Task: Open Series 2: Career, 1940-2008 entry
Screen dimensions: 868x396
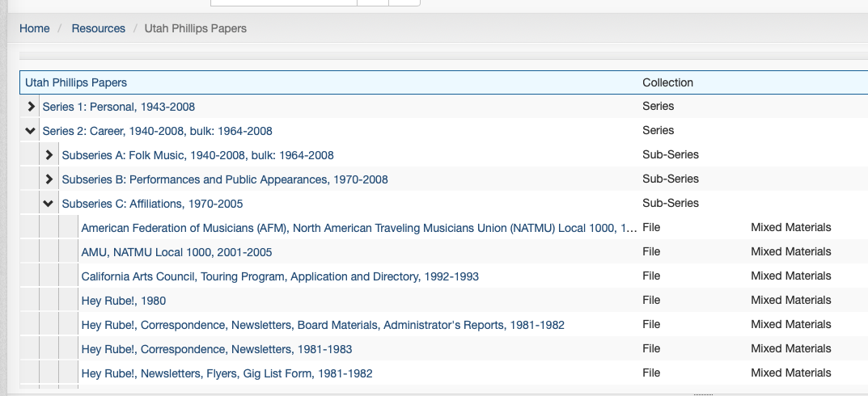Action: click(158, 131)
